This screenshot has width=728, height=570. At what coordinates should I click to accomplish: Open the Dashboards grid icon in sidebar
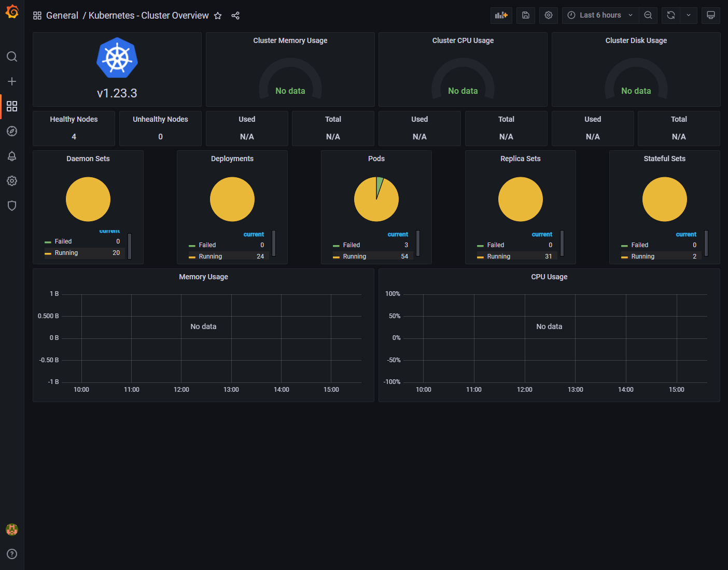(x=12, y=106)
